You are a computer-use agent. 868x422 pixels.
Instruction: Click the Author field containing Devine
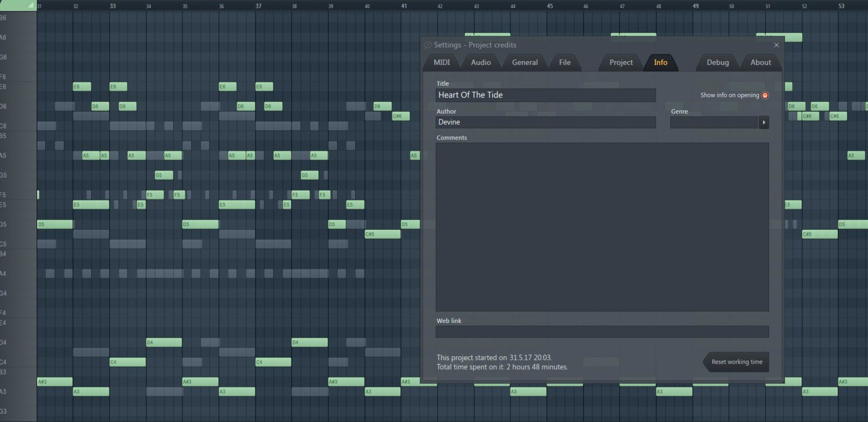(546, 122)
